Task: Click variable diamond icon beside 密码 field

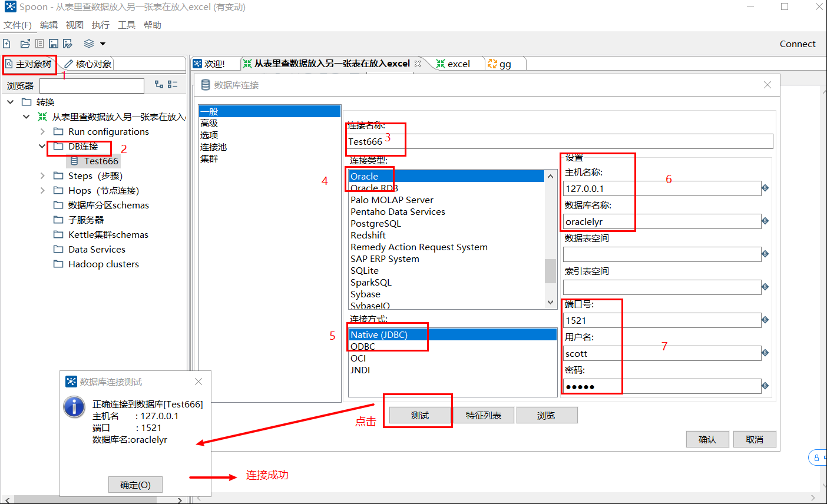Action: [765, 386]
